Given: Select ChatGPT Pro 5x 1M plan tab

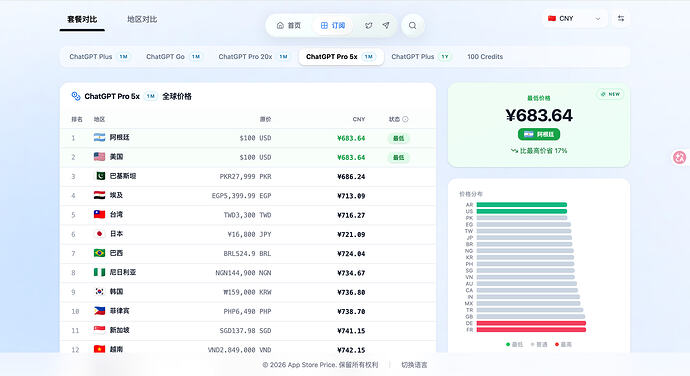Looking at the screenshot, I should coord(341,57).
